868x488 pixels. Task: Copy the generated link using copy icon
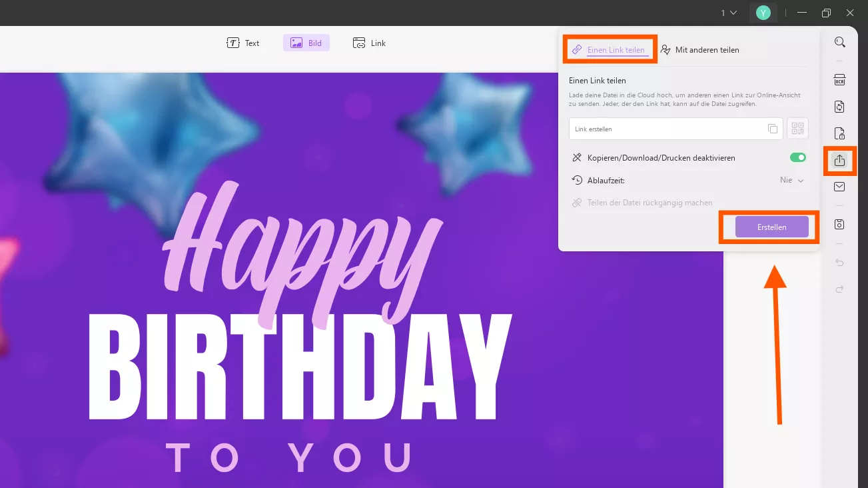click(x=772, y=129)
